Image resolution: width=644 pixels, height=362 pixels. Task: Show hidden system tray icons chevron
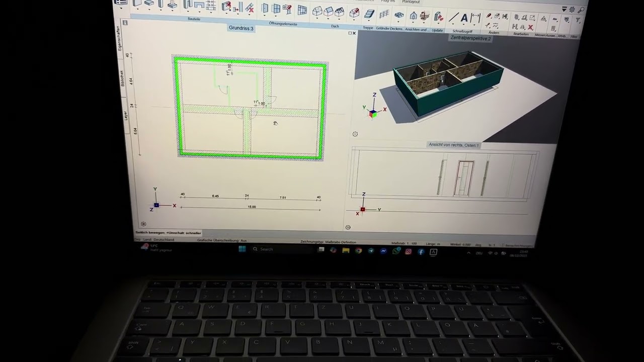pyautogui.click(x=468, y=252)
